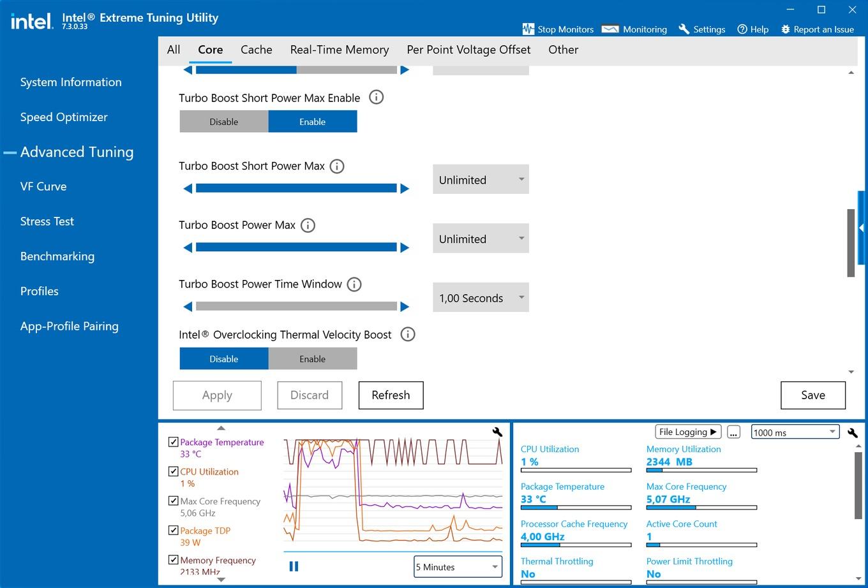Viewport: 868px width, 588px height.
Task: Uncheck Package TDP graph checkbox
Action: [173, 530]
